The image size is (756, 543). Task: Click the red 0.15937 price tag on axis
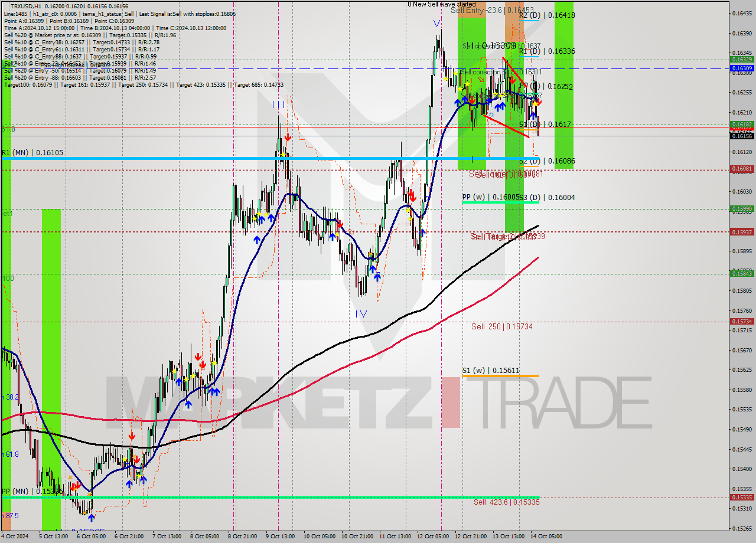click(x=742, y=232)
